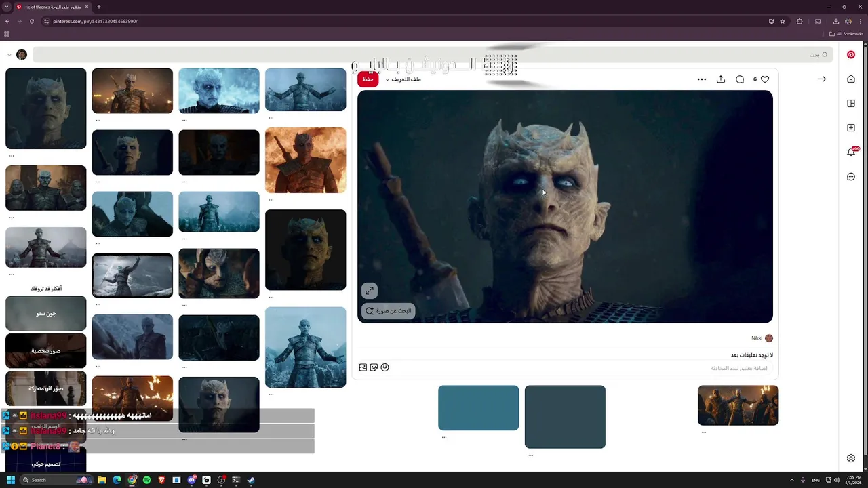Click the Windows Start button

[10, 480]
